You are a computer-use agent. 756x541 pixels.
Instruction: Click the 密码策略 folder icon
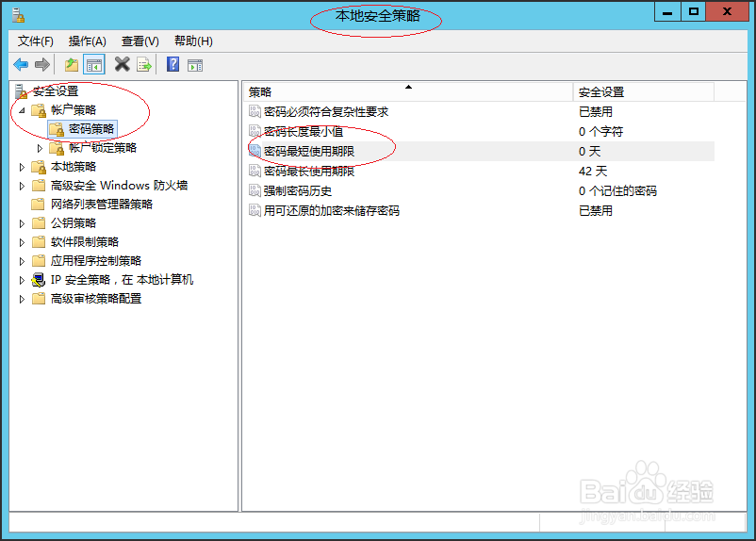pos(57,129)
